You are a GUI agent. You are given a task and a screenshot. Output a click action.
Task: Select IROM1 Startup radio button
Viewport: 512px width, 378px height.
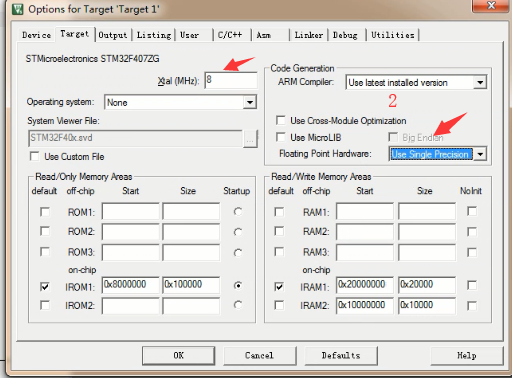click(238, 285)
